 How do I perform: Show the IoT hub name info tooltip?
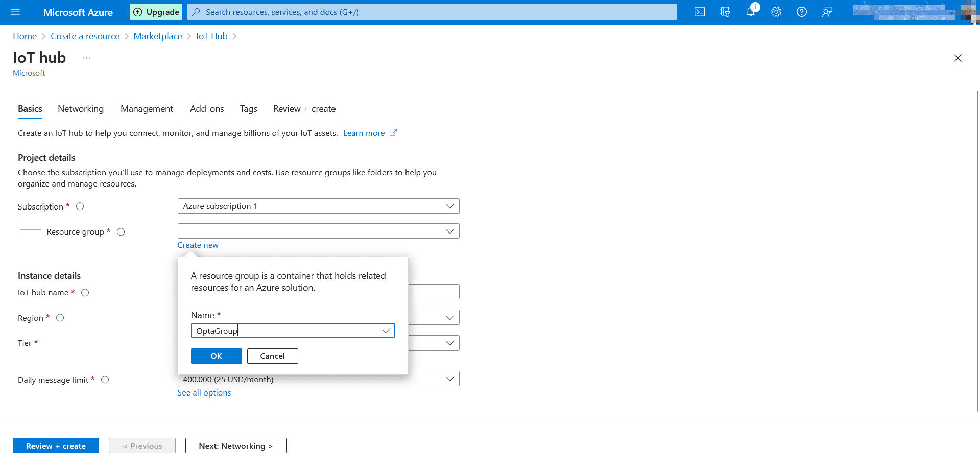pos(85,292)
